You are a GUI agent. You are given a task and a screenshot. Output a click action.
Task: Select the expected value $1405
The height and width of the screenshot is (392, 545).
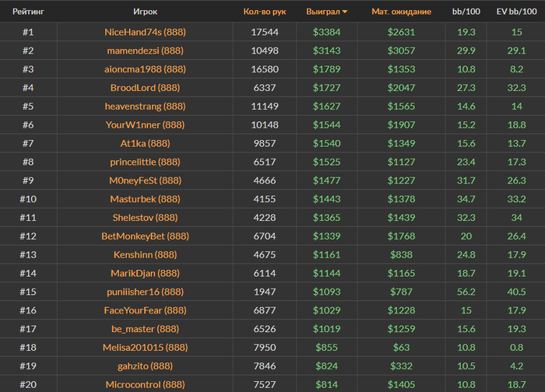(x=402, y=385)
